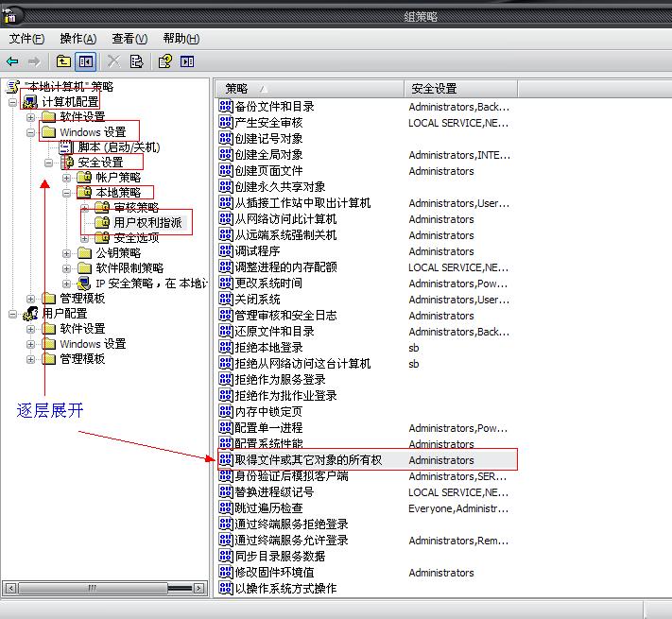Screen dimensions: 672x619
Task: Open the 操作(A) menu
Action: click(78, 39)
